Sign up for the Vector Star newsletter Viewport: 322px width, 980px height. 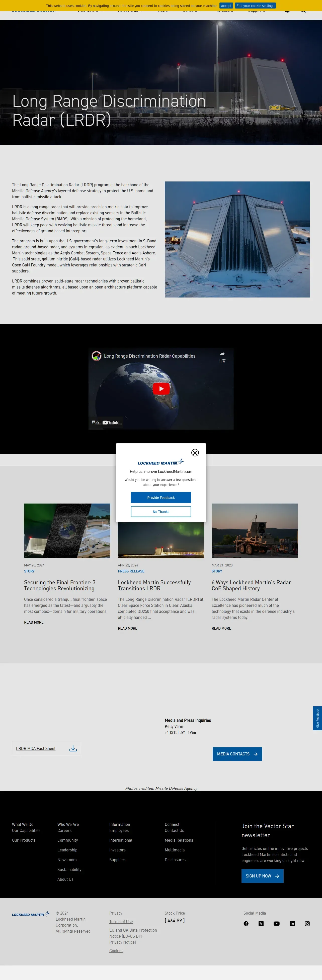coord(262,876)
